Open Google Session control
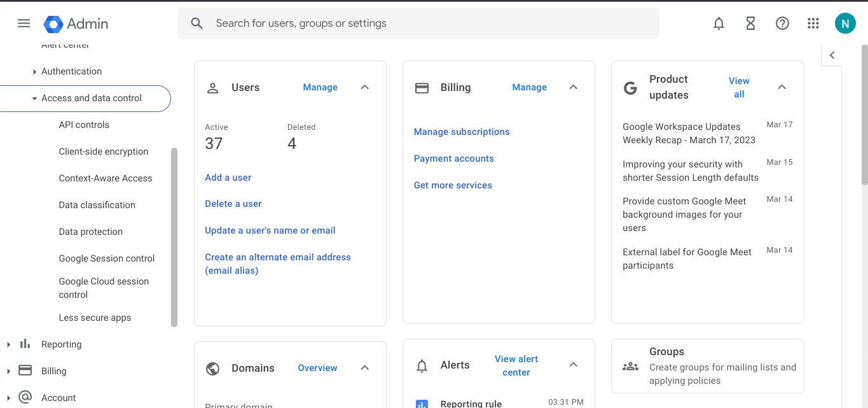868x408 pixels. tap(107, 258)
